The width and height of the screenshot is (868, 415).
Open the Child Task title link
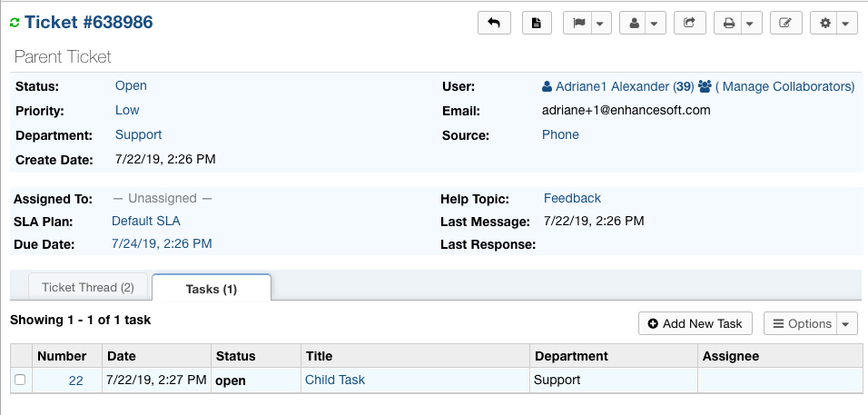point(335,380)
